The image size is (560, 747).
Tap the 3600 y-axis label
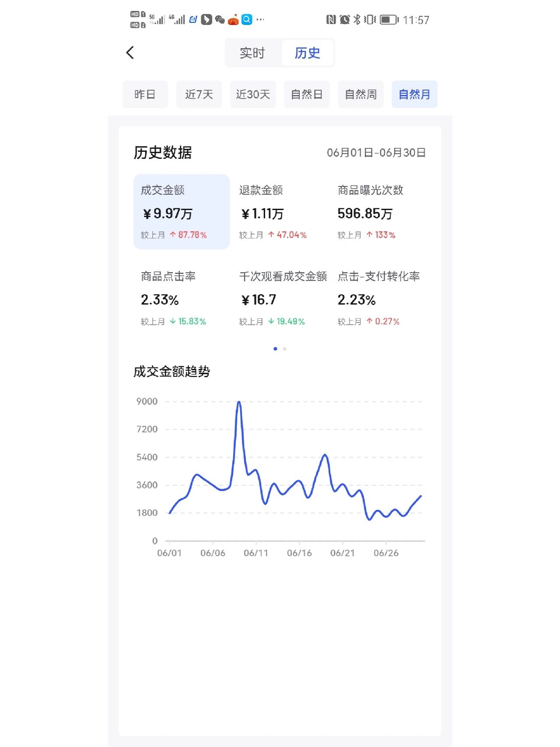click(x=147, y=485)
